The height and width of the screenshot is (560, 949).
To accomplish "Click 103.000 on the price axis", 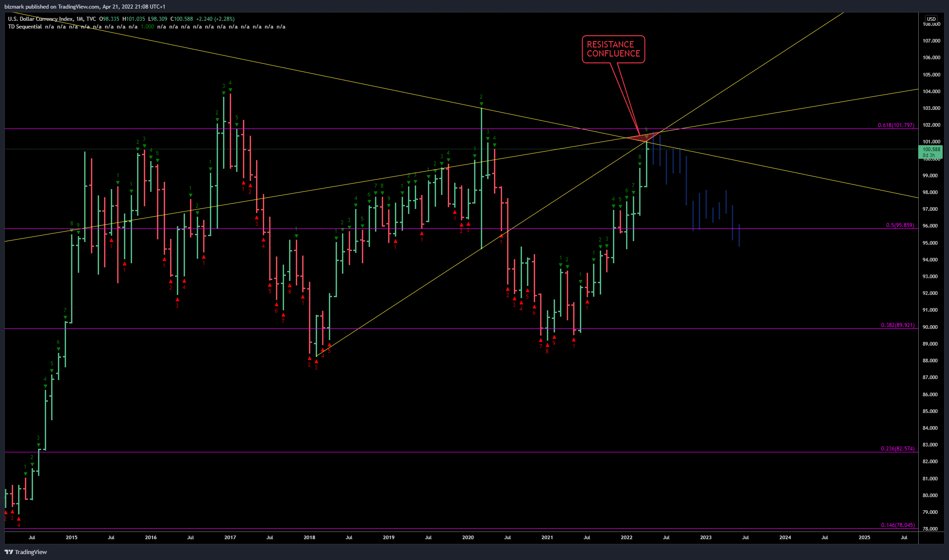I will pyautogui.click(x=931, y=108).
